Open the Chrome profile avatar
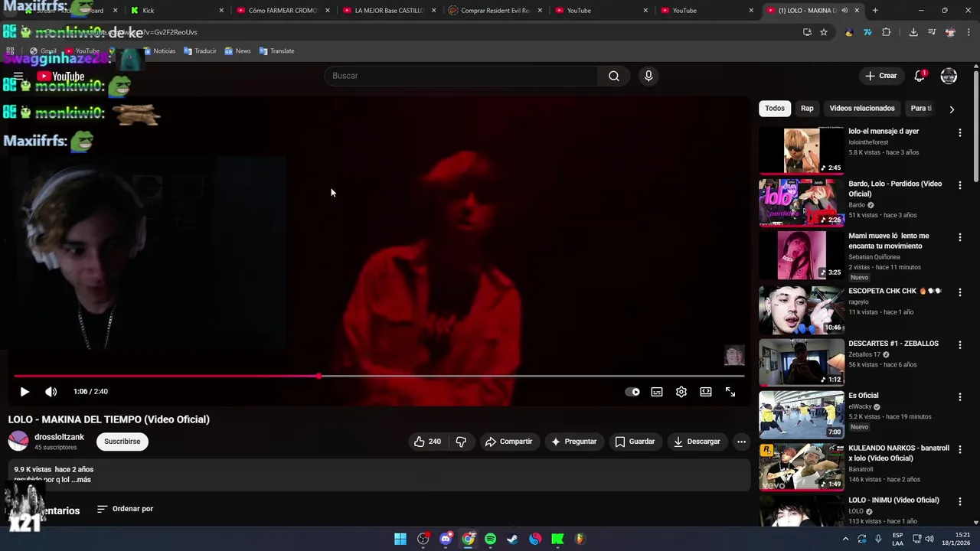The width and height of the screenshot is (980, 551). (x=950, y=32)
